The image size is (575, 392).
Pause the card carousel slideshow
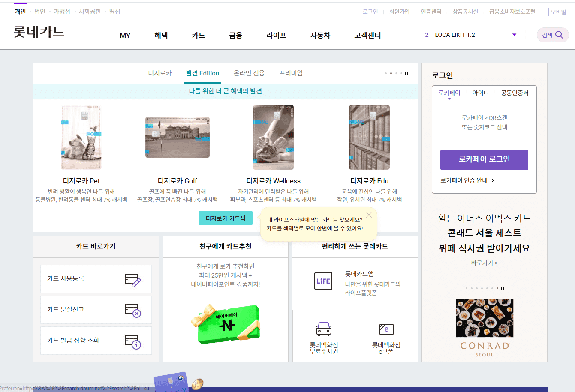pyautogui.click(x=406, y=73)
